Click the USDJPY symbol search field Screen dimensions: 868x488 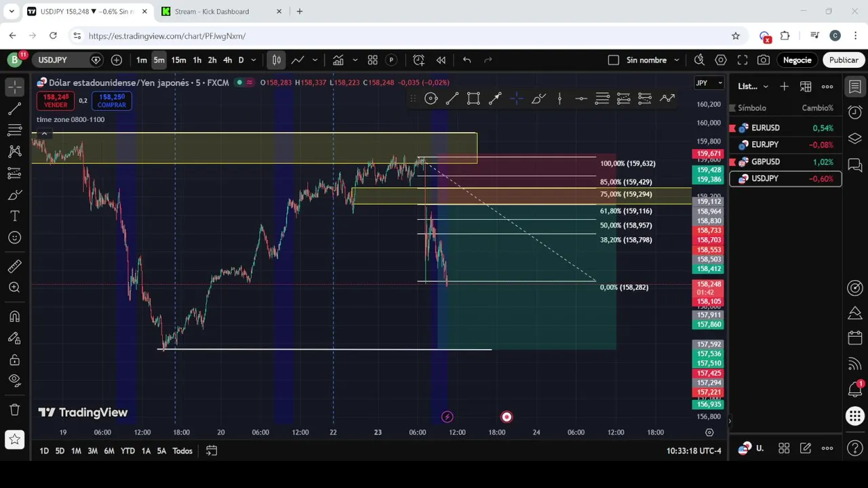[61, 60]
